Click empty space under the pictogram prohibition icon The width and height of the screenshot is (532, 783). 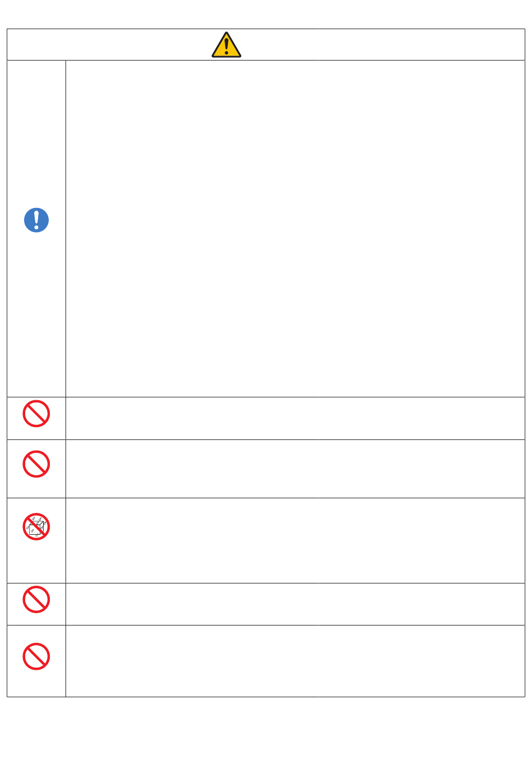pyautogui.click(x=36, y=563)
